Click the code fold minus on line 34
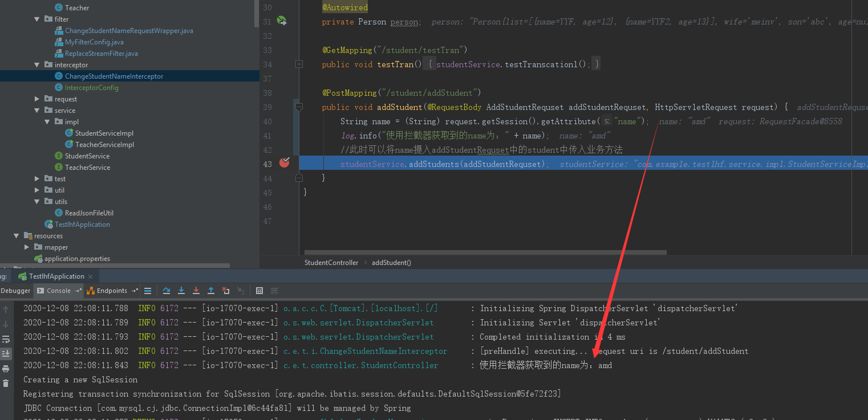This screenshot has height=420, width=868. (x=299, y=64)
